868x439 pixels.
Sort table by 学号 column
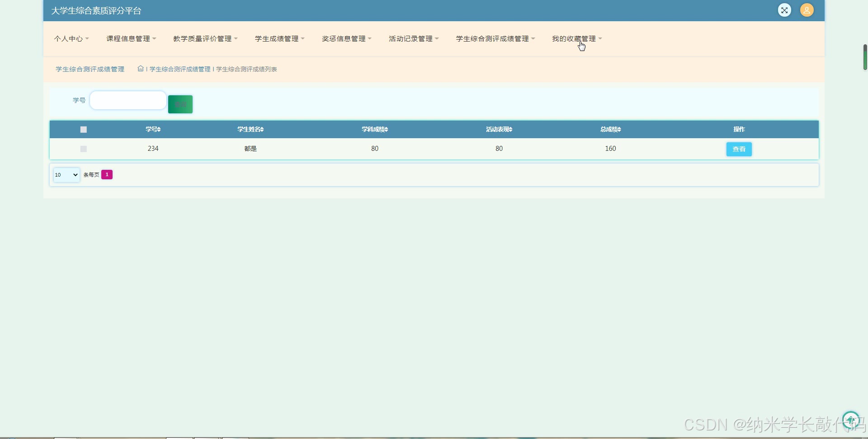pyautogui.click(x=153, y=129)
